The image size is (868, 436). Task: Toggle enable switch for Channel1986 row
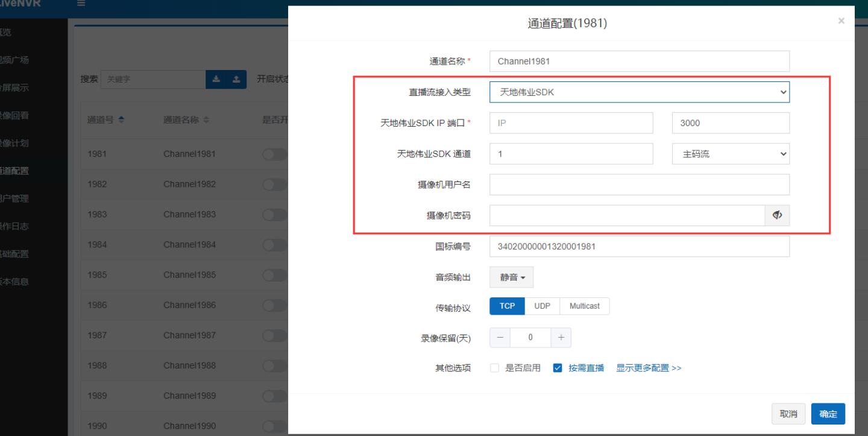pos(275,305)
